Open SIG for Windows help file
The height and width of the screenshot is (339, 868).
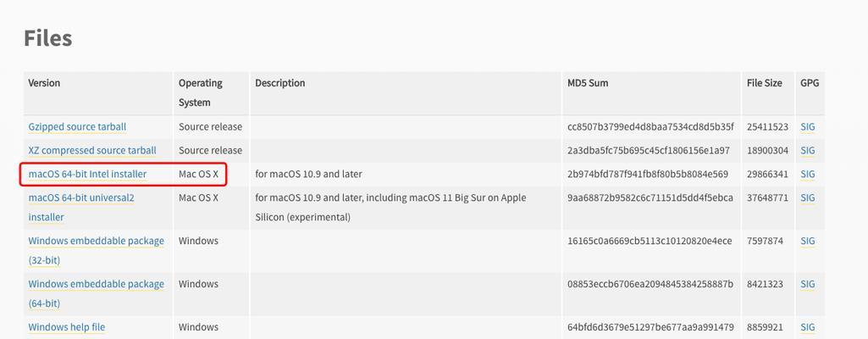click(x=808, y=327)
